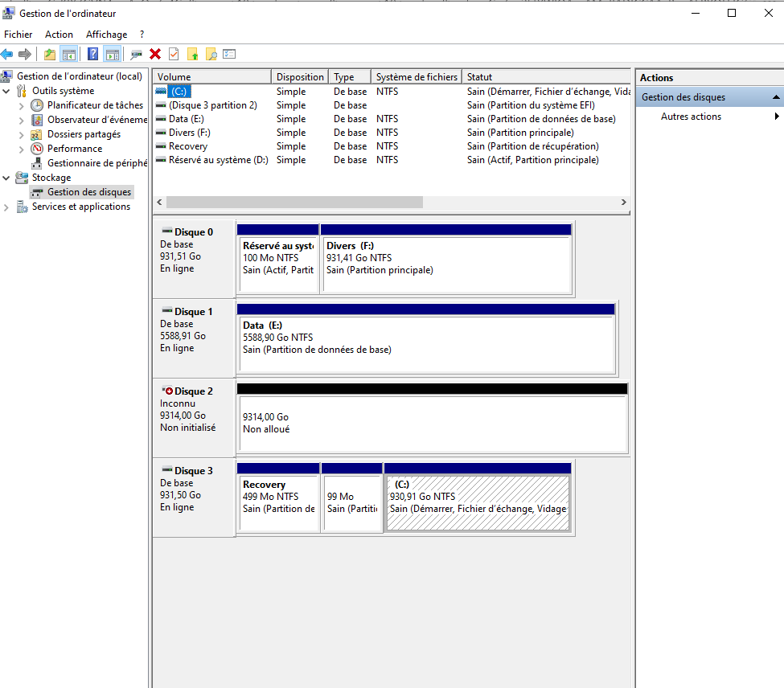Click the Performance gauge icon

(37, 149)
